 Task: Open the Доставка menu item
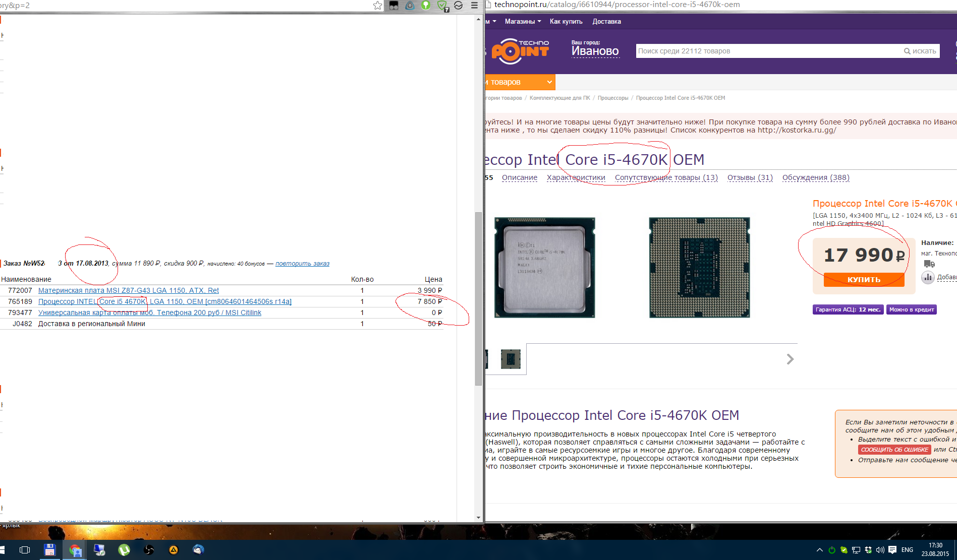(x=606, y=22)
